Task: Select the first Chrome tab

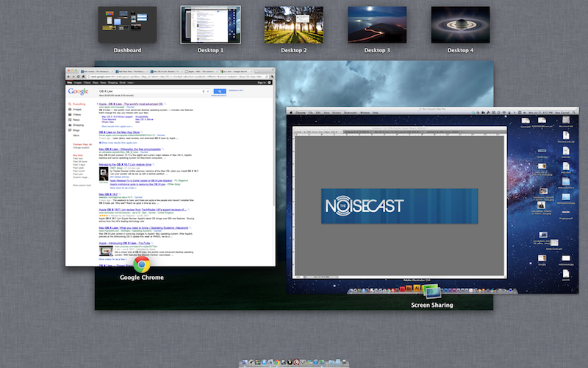Action: pyautogui.click(x=97, y=71)
